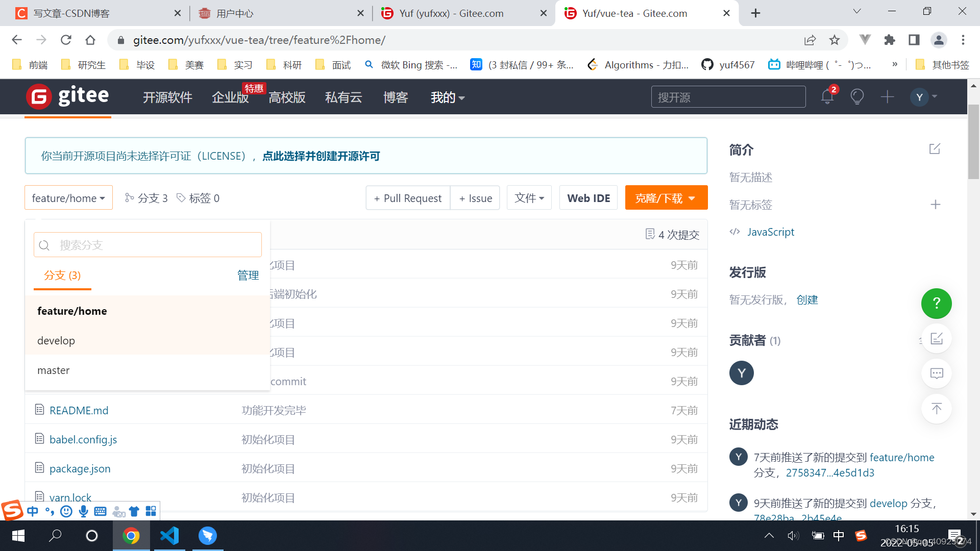
Task: Click the browser home icon
Action: tap(90, 40)
